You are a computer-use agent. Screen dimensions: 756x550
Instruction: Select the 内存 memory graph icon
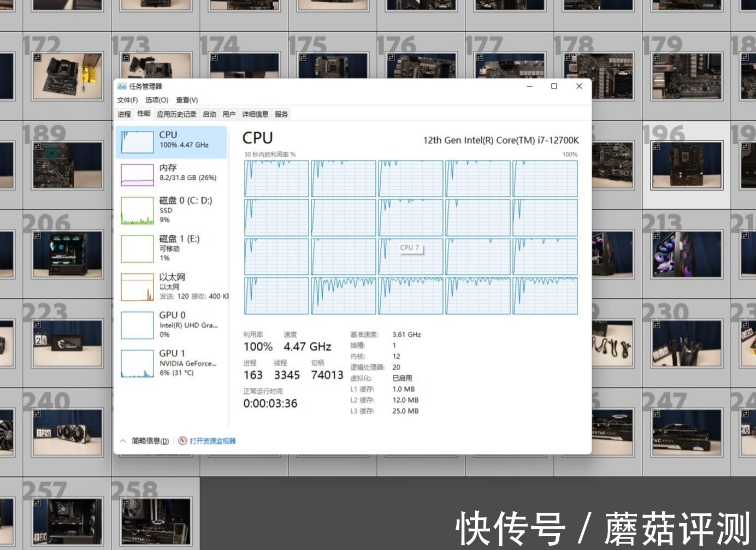click(x=137, y=175)
